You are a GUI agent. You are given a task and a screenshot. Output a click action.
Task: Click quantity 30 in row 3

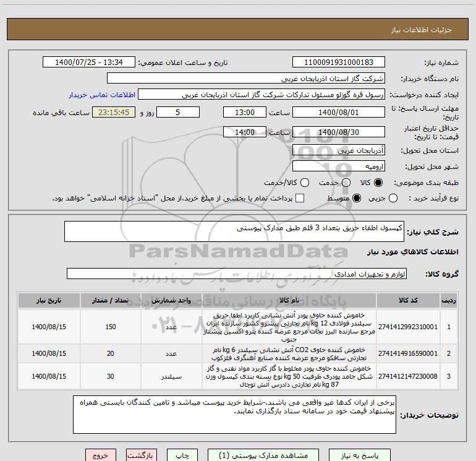pos(111,376)
